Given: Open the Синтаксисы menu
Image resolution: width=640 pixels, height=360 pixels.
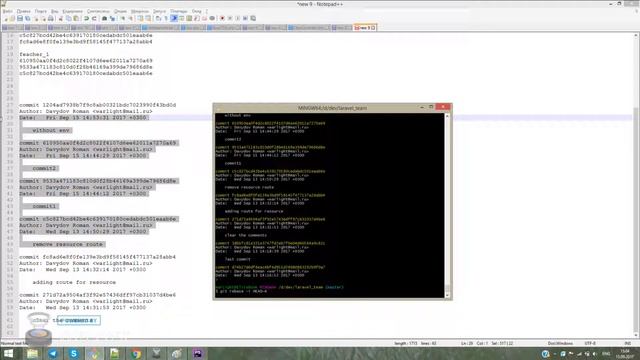Looking at the screenshot, I should [98, 11].
